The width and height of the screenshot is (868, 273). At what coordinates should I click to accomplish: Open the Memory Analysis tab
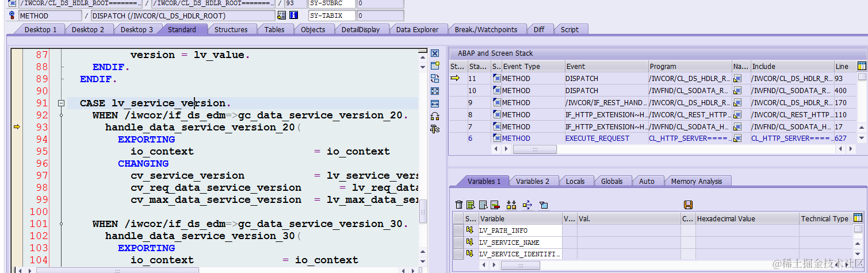[x=697, y=181]
